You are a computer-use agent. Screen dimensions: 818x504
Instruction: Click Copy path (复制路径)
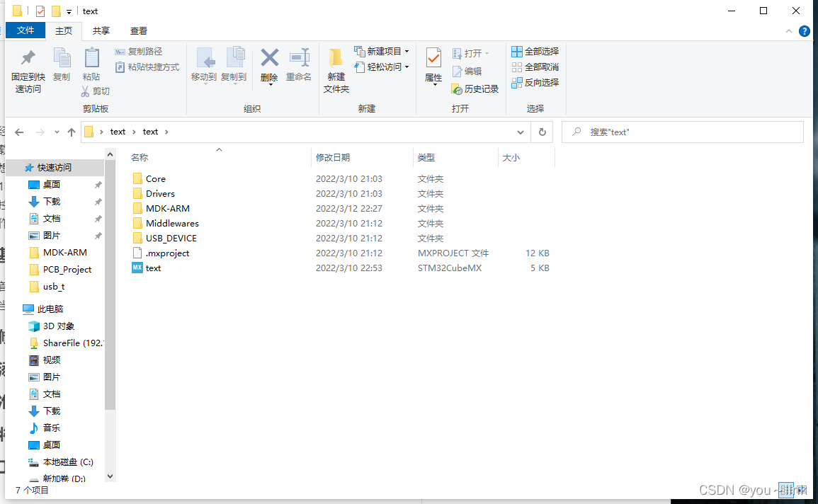[139, 51]
